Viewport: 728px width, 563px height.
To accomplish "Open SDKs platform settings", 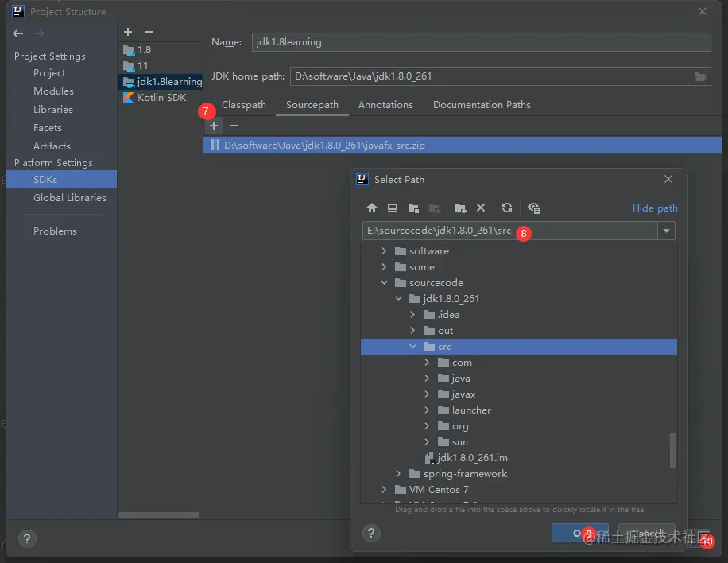I will click(61, 179).
